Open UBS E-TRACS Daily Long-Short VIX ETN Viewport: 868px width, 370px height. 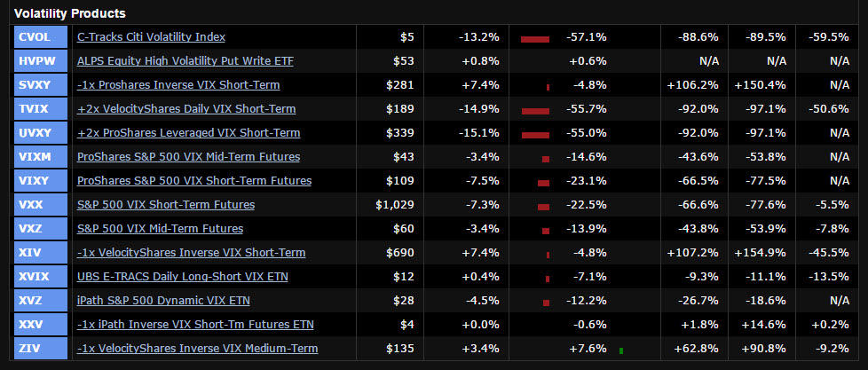(182, 277)
